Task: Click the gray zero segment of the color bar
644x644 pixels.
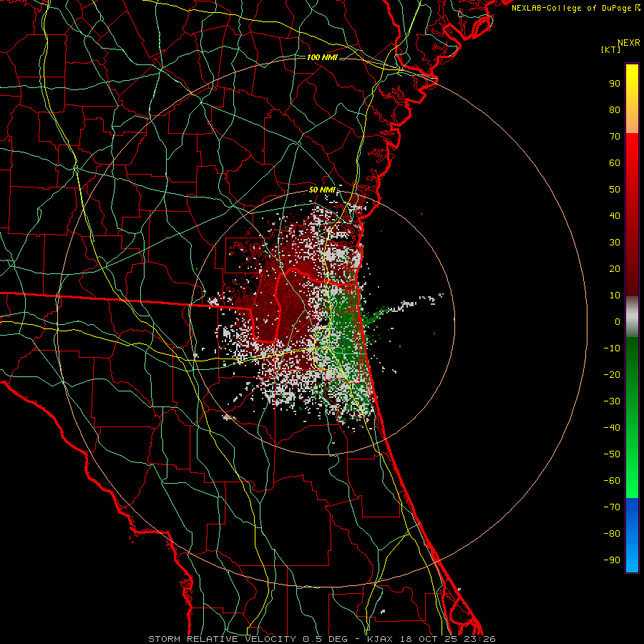Action: point(632,317)
